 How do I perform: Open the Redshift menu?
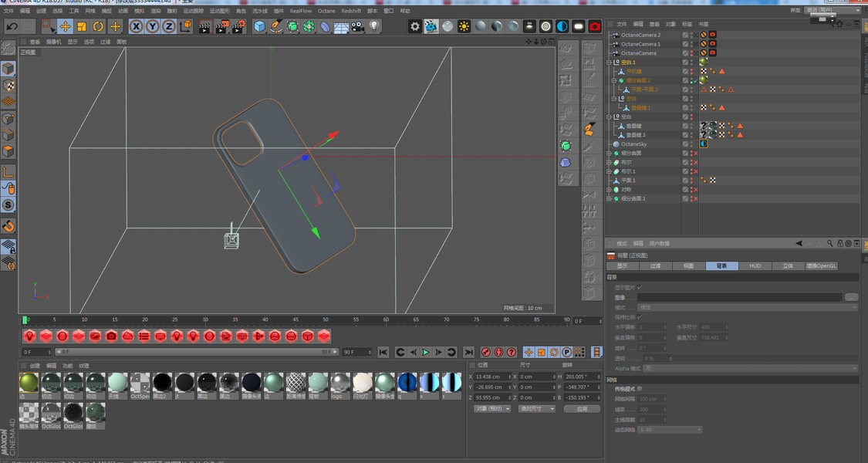pyautogui.click(x=351, y=11)
